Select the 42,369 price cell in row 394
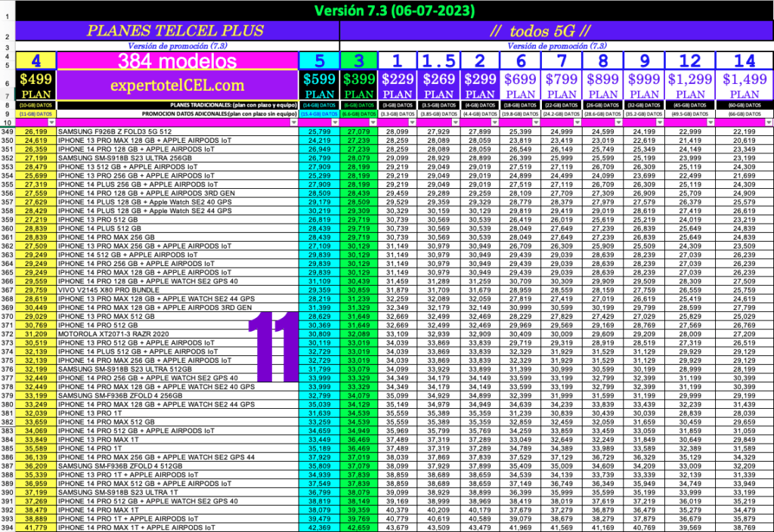Image resolution: width=774 pixels, height=532 pixels. [320, 527]
